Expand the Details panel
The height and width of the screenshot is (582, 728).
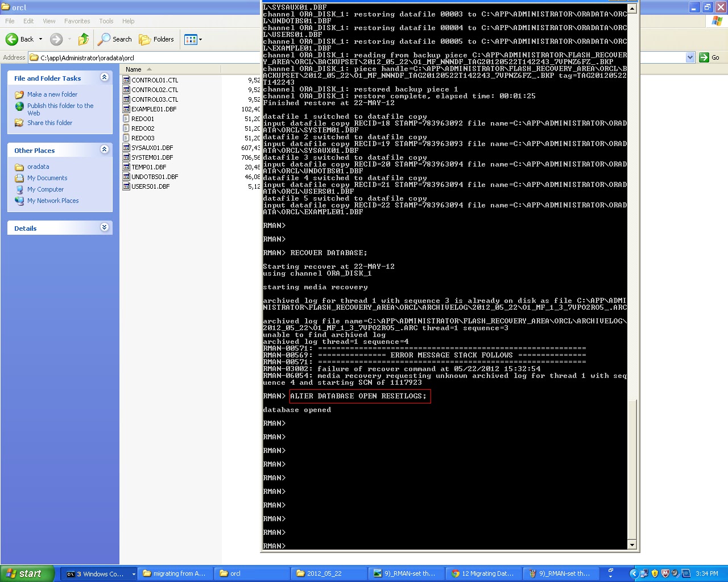coord(104,227)
